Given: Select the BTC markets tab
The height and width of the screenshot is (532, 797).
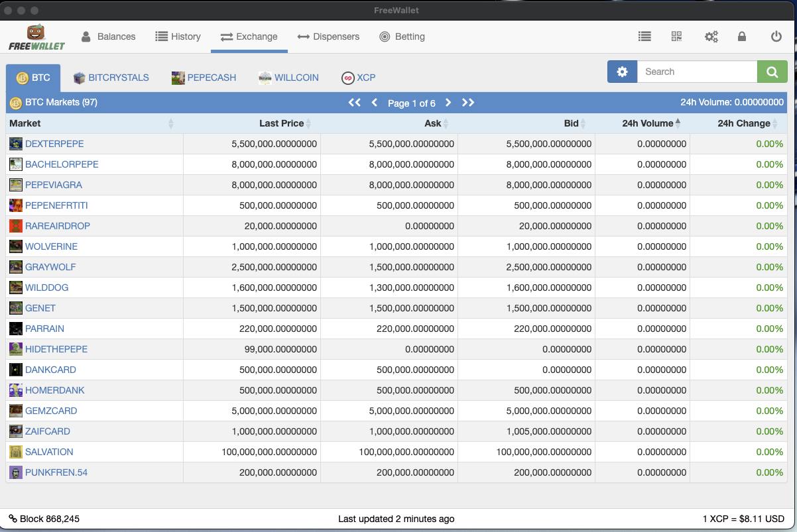Looking at the screenshot, I should [33, 78].
